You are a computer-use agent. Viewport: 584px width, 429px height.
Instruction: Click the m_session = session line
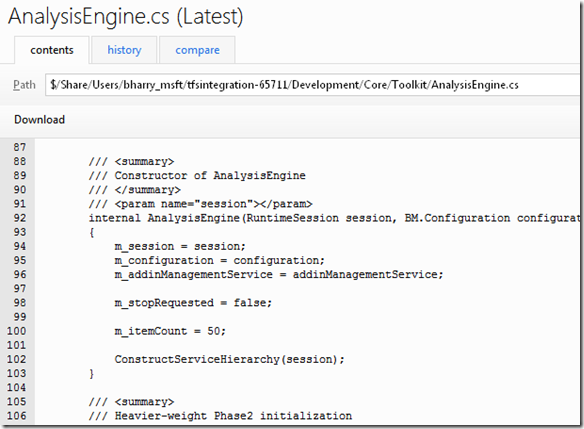[x=180, y=246]
